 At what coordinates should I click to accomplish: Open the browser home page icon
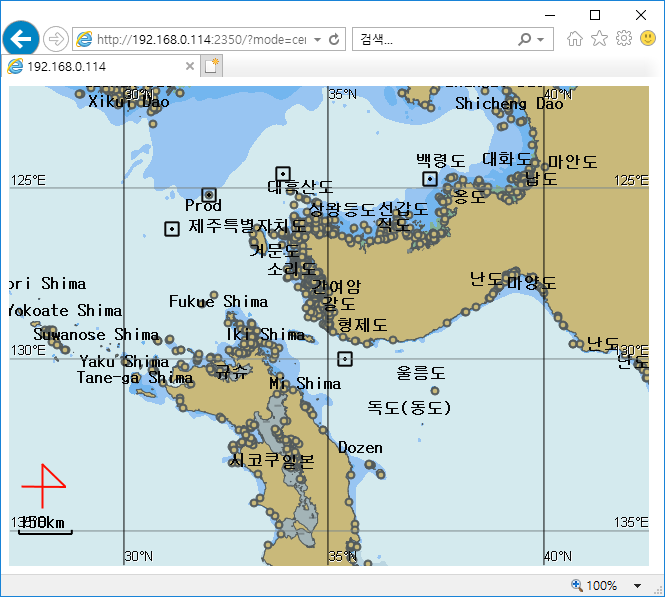pos(575,39)
